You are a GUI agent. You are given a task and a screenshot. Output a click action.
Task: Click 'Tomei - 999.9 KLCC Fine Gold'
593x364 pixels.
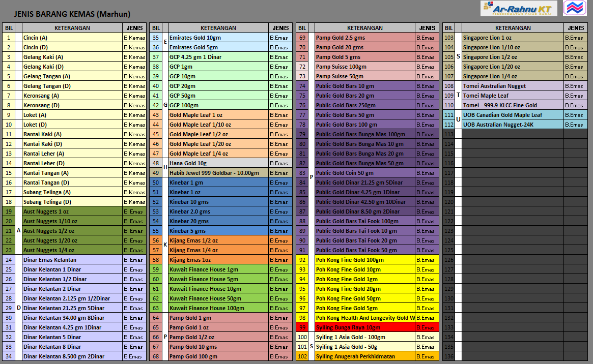pyautogui.click(x=513, y=105)
